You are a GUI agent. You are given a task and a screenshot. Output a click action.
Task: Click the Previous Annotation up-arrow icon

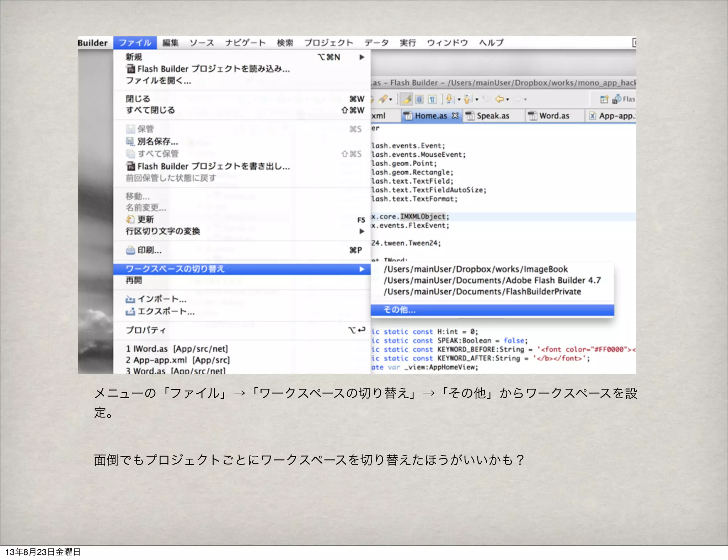click(467, 99)
